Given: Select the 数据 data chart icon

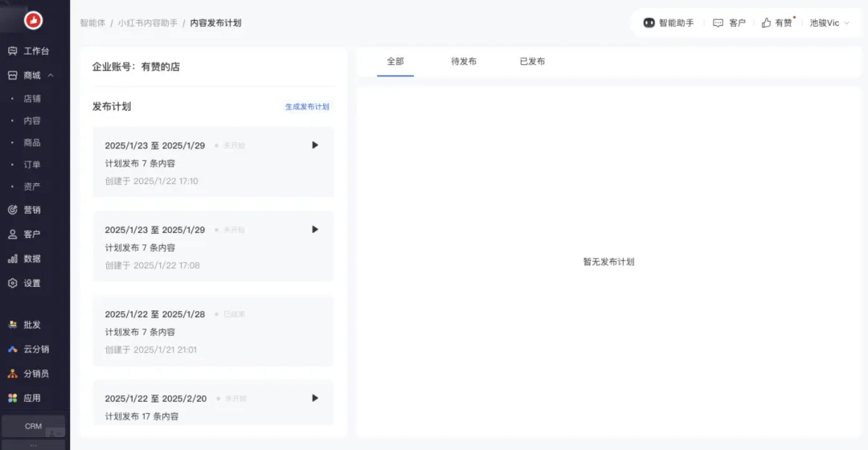Looking at the screenshot, I should coord(13,259).
